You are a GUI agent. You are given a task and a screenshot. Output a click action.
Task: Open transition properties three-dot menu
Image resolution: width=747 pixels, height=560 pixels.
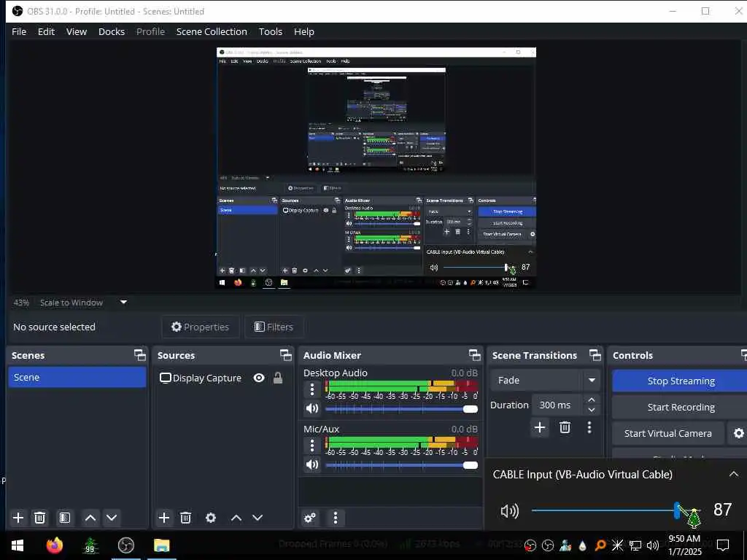pos(589,427)
